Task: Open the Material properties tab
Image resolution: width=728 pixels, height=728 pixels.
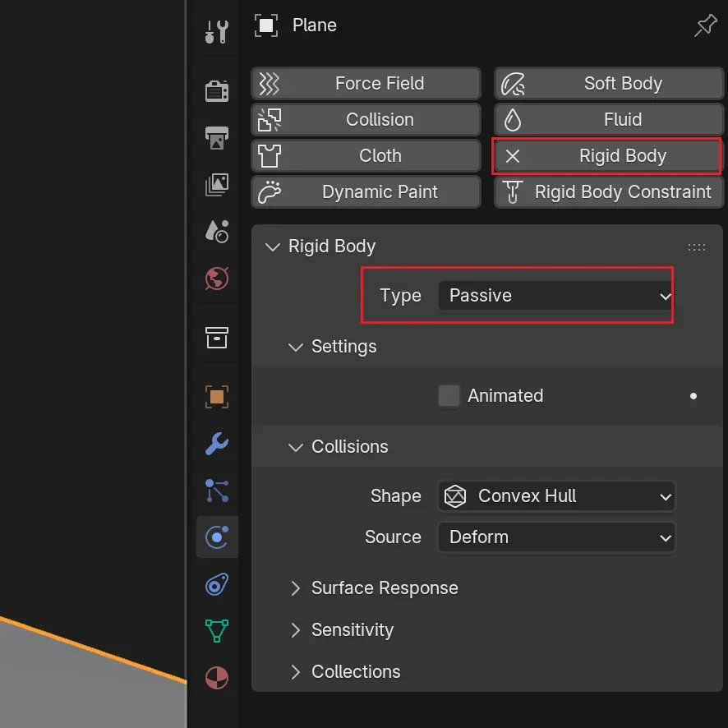Action: click(217, 678)
